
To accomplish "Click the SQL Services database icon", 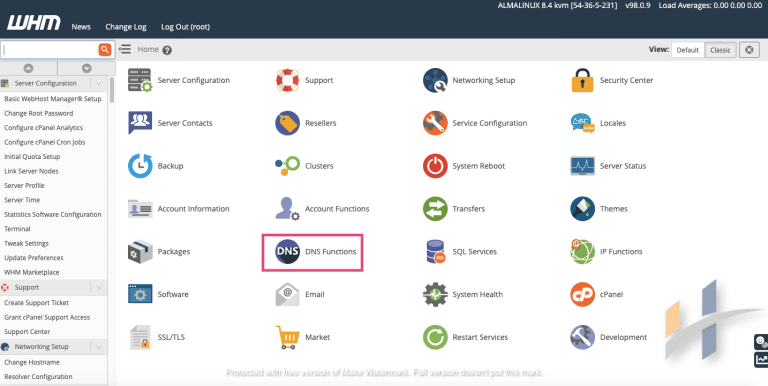I will point(435,252).
